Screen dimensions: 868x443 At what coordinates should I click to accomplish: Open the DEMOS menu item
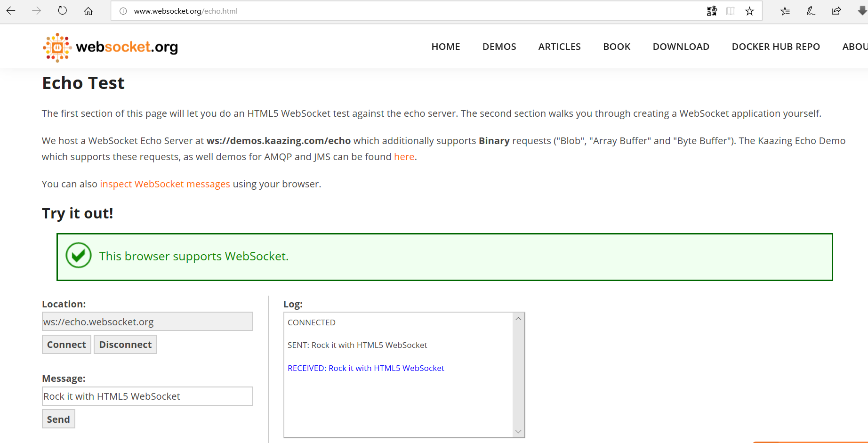[499, 47]
